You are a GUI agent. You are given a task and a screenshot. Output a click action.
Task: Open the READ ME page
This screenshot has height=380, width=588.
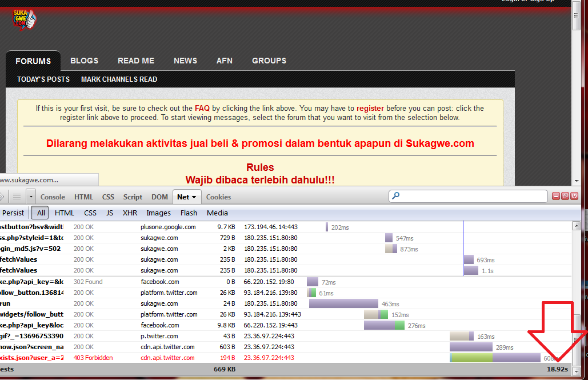pos(136,61)
